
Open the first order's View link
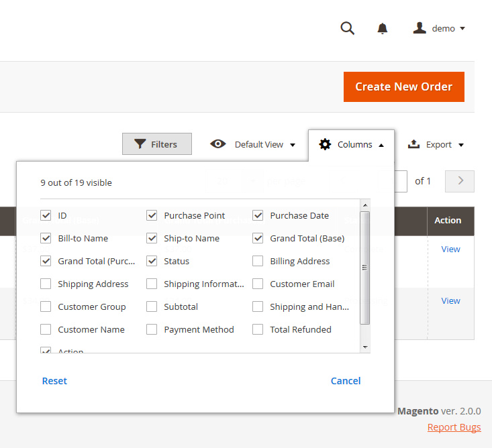pos(450,249)
